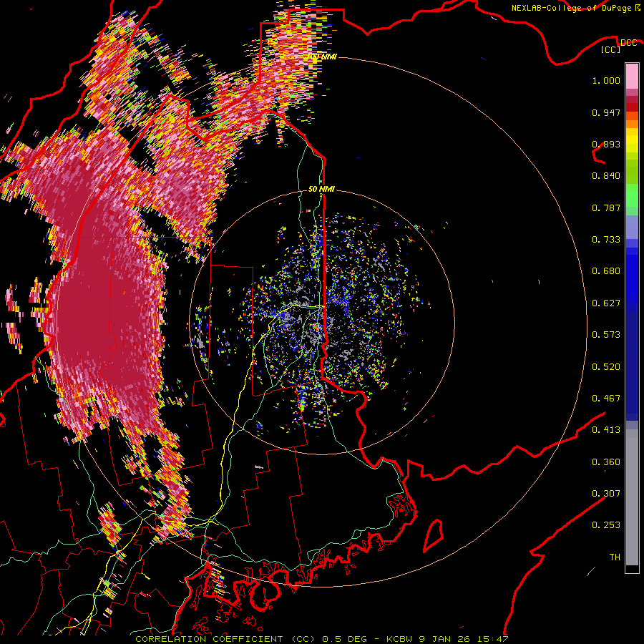This screenshot has height=644, width=644.
Task: Click the 0.573 legend value
Action: click(606, 335)
